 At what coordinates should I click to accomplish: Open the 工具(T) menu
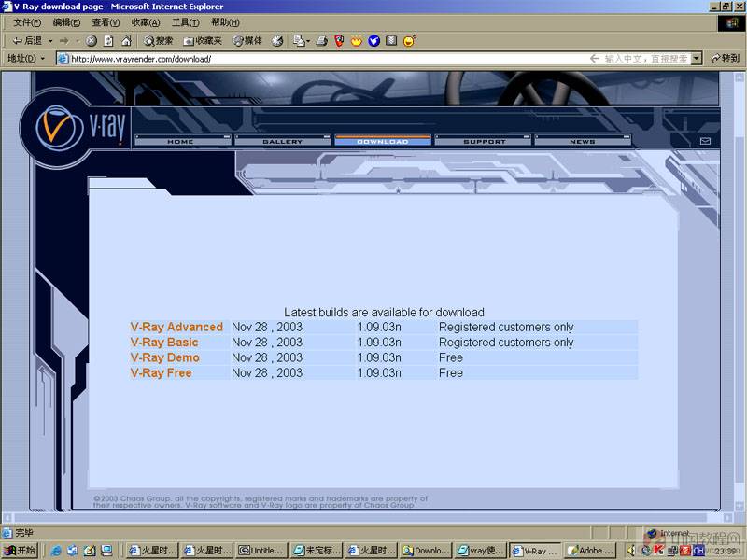click(185, 22)
